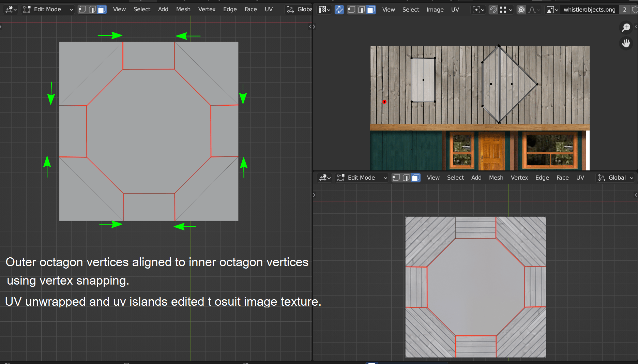Viewport: 638px width, 364px height.
Task: Click whistlerobjects.png image name field
Action: click(590, 10)
